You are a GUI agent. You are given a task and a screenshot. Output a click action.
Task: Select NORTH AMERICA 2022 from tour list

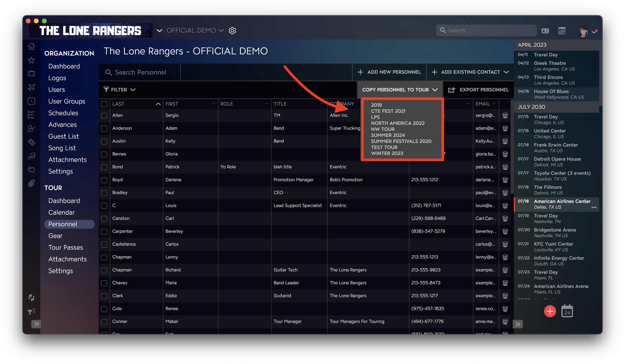click(x=397, y=123)
